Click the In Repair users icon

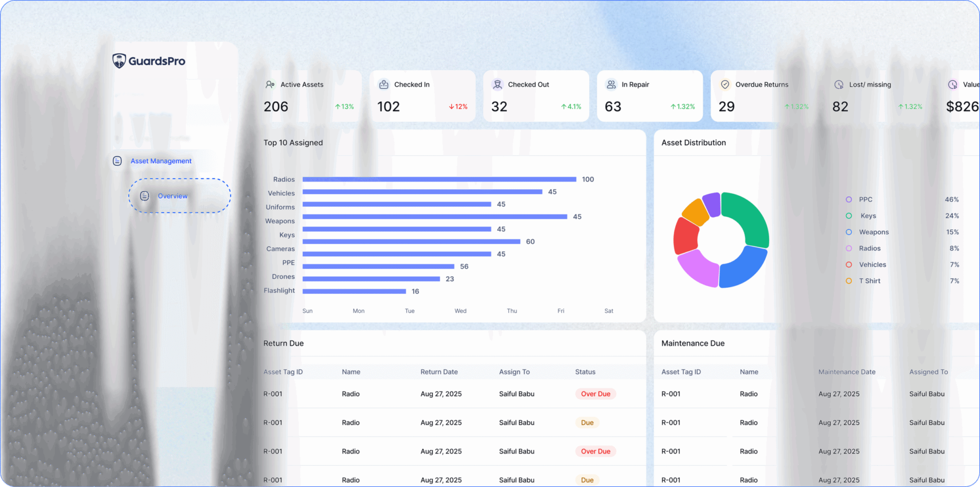(x=611, y=85)
